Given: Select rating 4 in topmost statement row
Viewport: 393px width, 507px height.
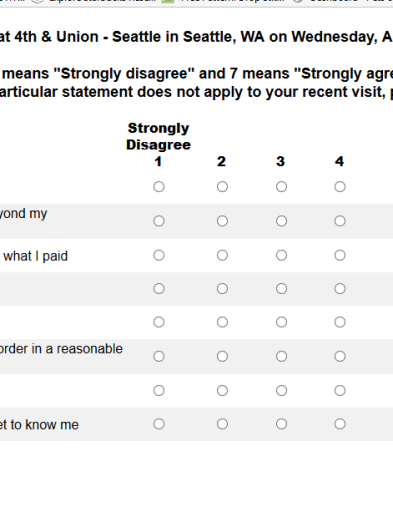Looking at the screenshot, I should [x=340, y=187].
